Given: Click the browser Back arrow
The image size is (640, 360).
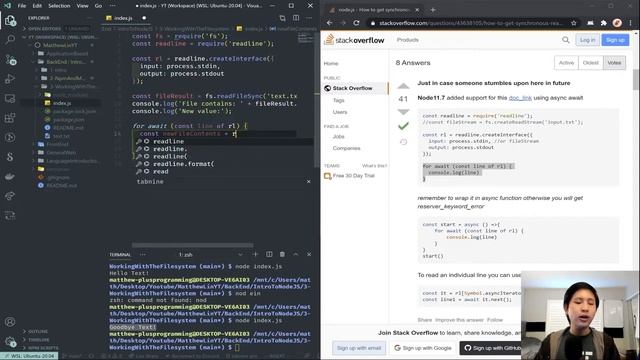Looking at the screenshot, I should (329, 23).
